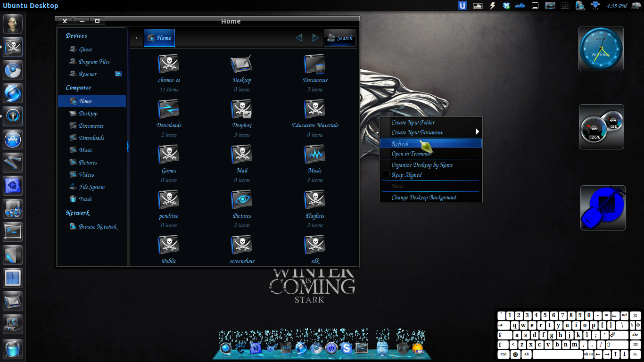
Task: Open the weather 19° icon in dock
Action: 417,349
